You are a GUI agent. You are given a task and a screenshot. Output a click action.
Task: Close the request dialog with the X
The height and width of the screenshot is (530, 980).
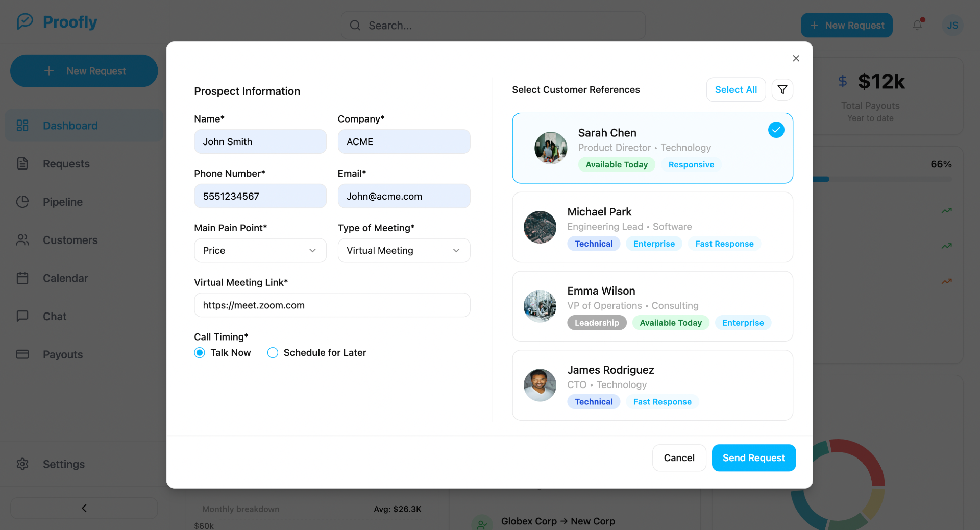[796, 58]
